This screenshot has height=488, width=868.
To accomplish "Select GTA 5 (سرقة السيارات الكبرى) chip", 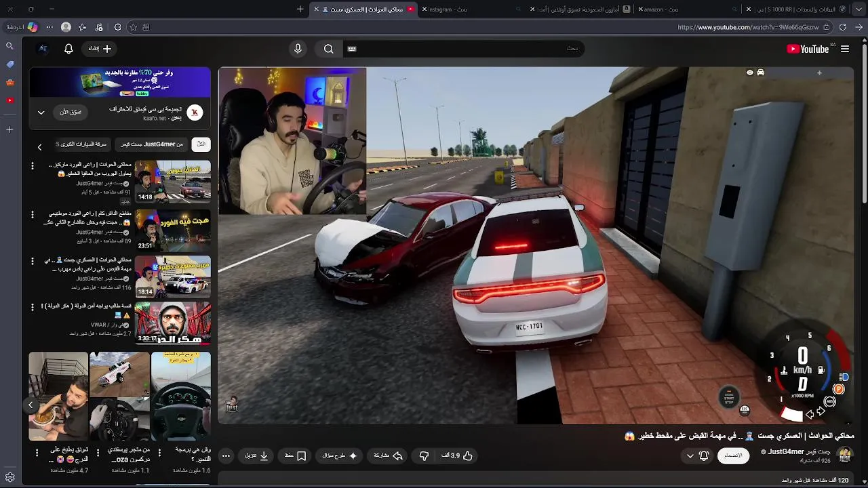I will coord(81,144).
